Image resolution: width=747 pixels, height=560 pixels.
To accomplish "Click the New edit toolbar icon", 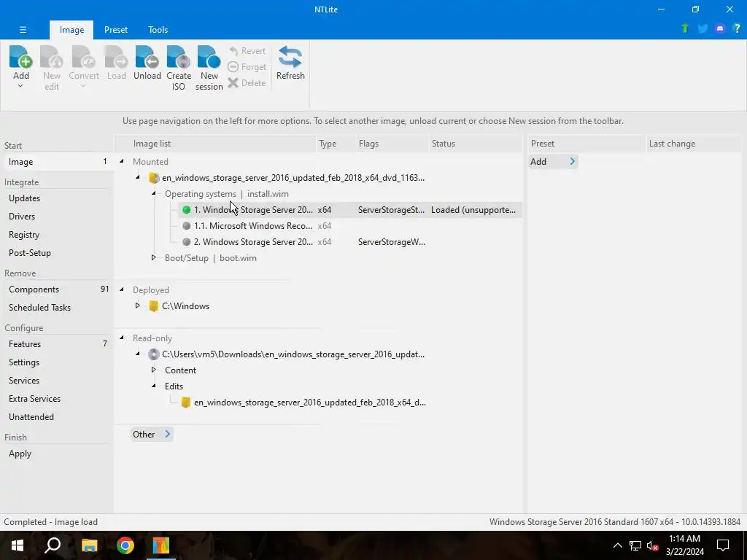I will click(x=52, y=57).
